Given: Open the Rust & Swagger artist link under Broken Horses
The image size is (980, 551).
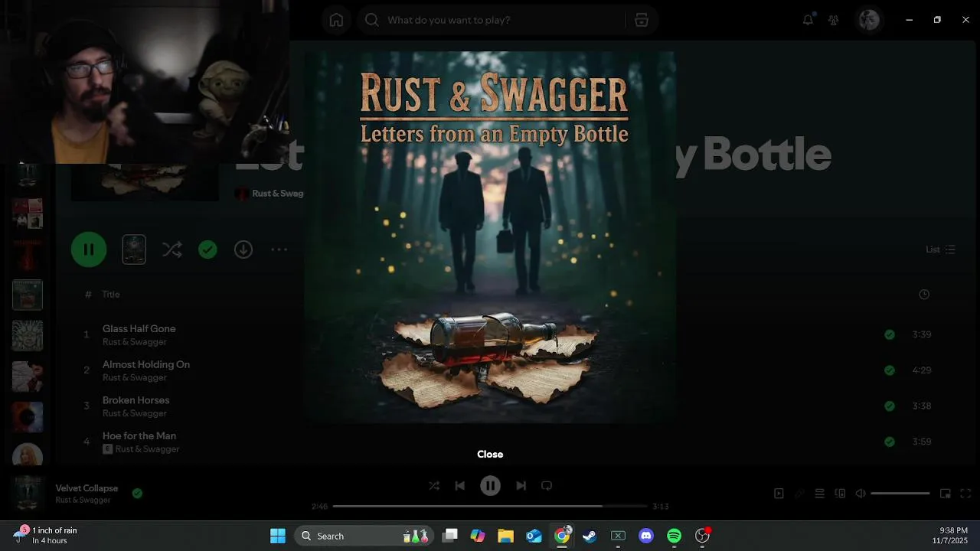Looking at the screenshot, I should pyautogui.click(x=135, y=413).
